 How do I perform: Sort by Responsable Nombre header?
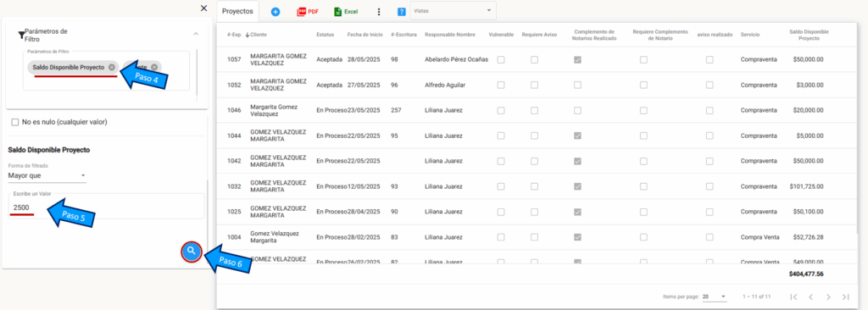[x=449, y=35]
